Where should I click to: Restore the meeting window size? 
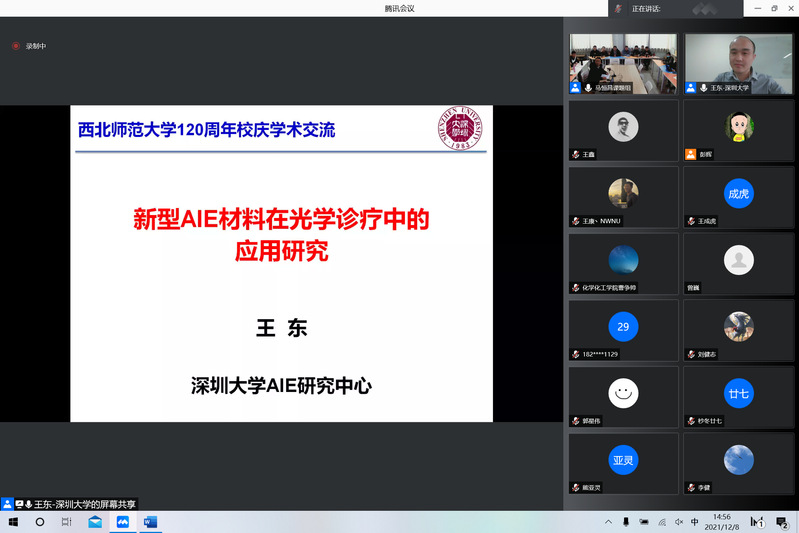pyautogui.click(x=774, y=8)
